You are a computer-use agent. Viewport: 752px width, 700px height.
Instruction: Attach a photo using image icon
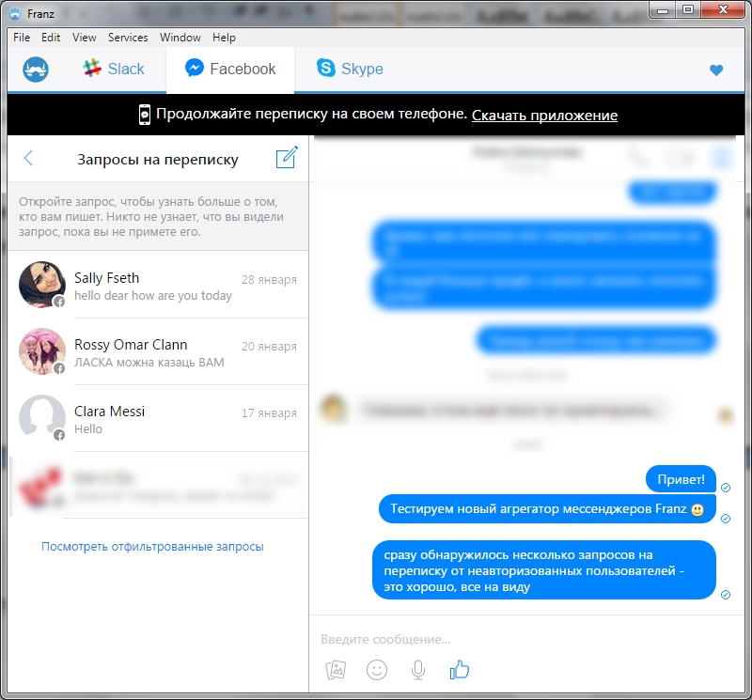click(336, 670)
